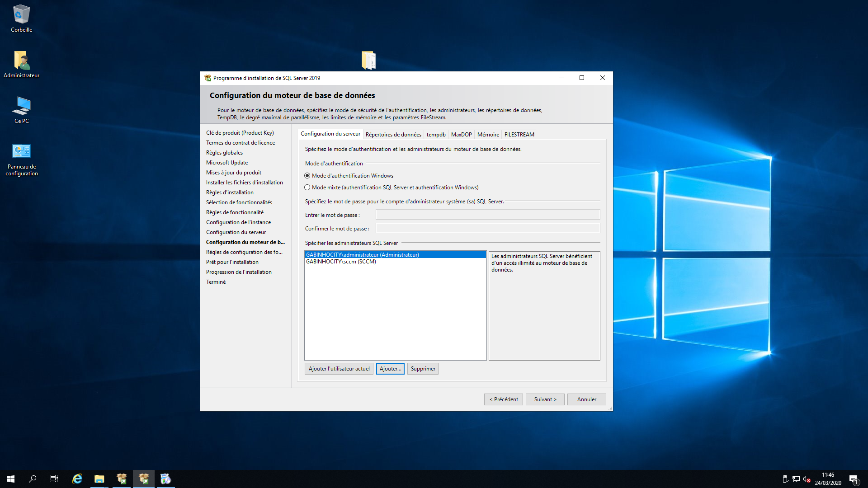Open File Explorer from the taskbar

click(x=99, y=479)
